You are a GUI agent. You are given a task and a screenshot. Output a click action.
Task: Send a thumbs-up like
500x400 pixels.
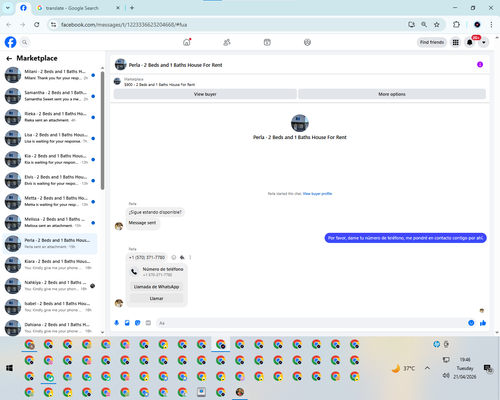(483, 323)
